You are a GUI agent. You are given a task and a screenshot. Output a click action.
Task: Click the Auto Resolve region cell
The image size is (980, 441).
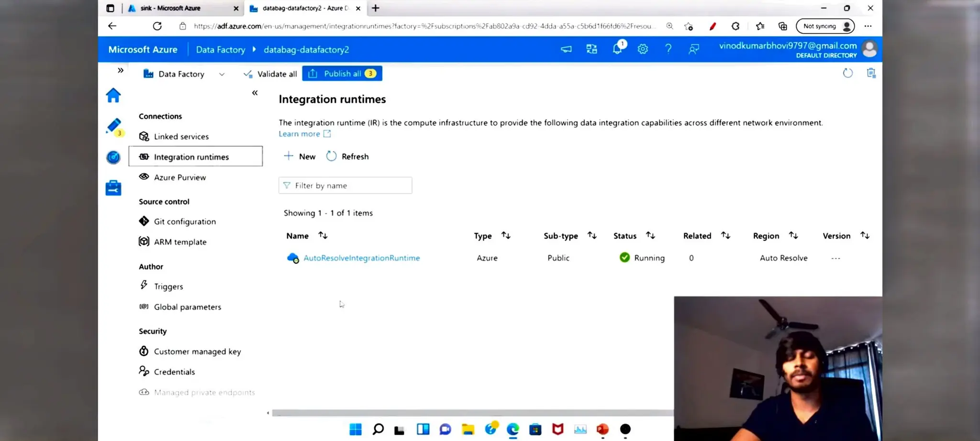[x=783, y=258]
